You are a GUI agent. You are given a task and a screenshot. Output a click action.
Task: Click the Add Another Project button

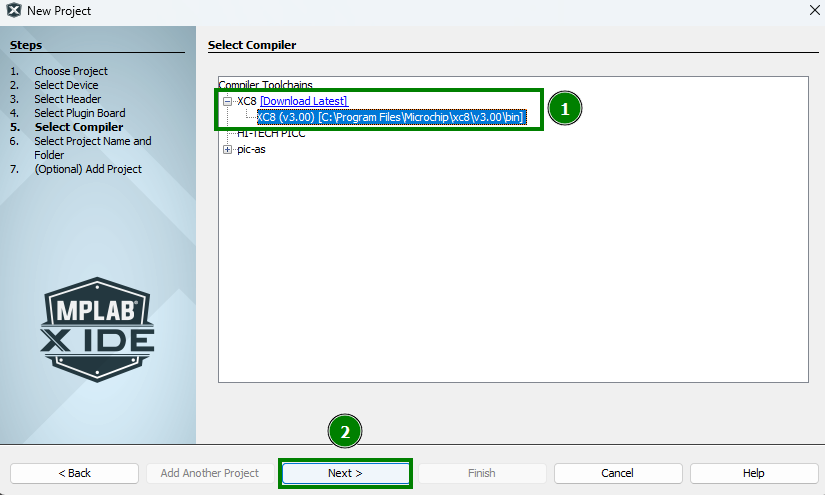click(209, 473)
